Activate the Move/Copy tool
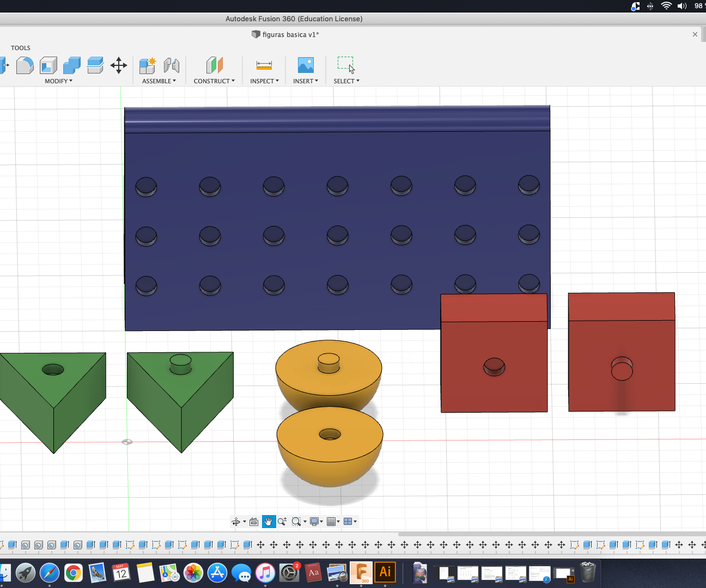Screen dimensions: 706x588 pyautogui.click(x=119, y=65)
